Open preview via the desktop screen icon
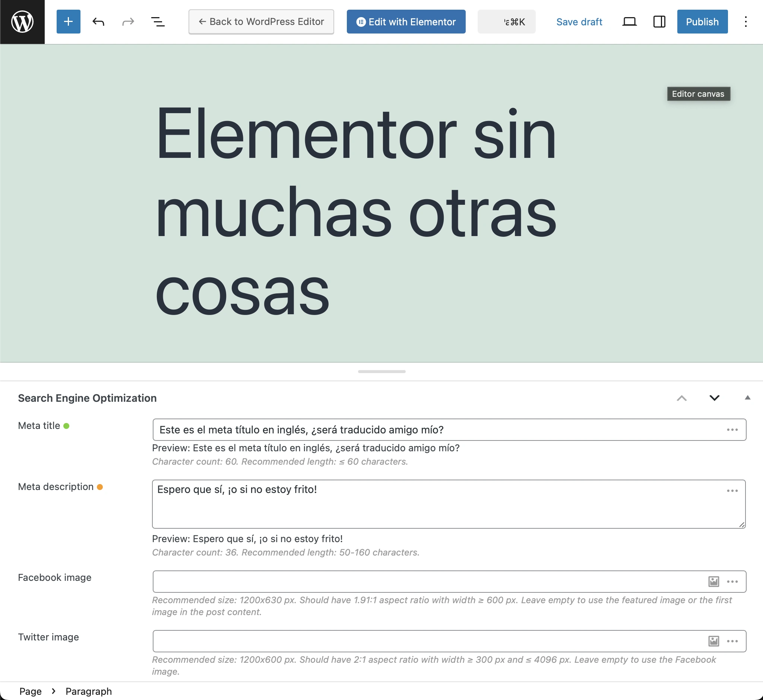Viewport: 763px width, 700px height. (x=629, y=22)
